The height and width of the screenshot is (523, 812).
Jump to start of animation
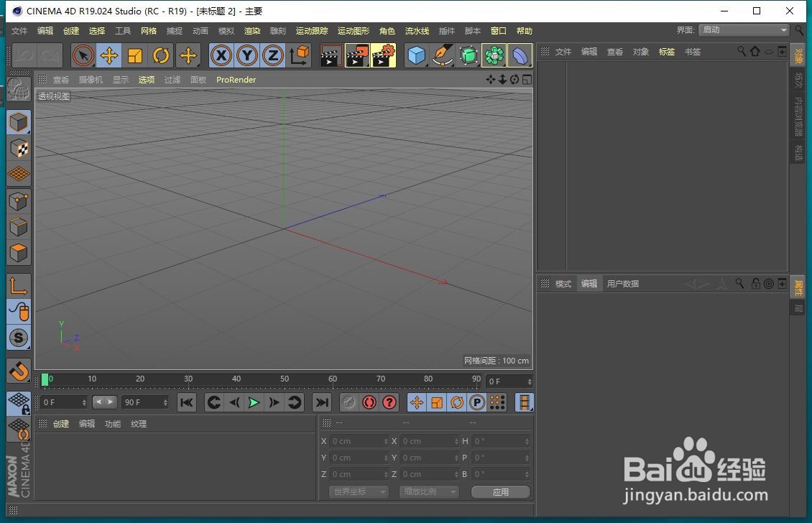186,402
